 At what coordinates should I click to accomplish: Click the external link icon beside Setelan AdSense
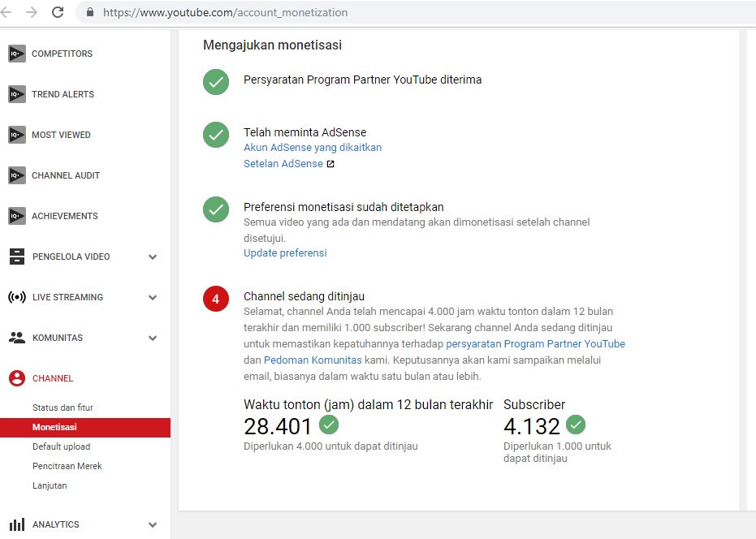click(x=330, y=164)
